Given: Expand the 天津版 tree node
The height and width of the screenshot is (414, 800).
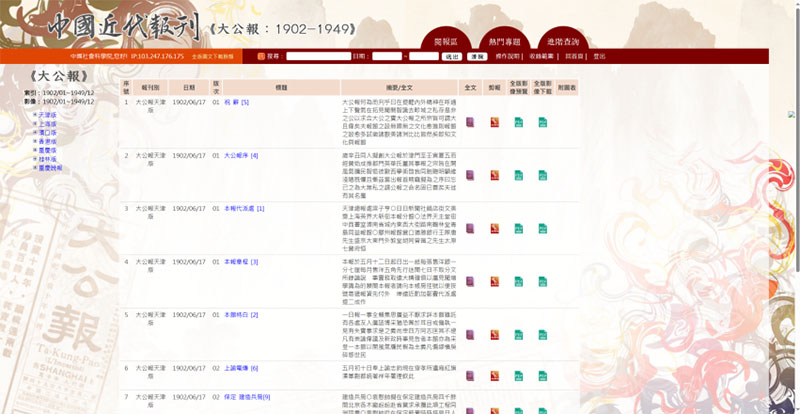Looking at the screenshot, I should click(35, 115).
